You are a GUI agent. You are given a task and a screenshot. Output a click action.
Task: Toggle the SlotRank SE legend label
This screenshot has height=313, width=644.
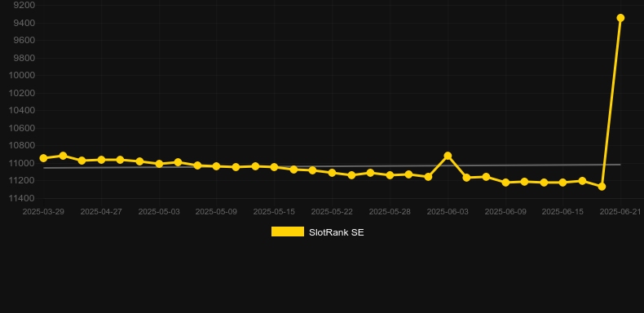(337, 232)
